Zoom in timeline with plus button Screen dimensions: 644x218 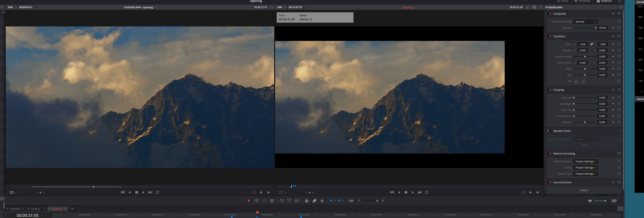pos(383,201)
